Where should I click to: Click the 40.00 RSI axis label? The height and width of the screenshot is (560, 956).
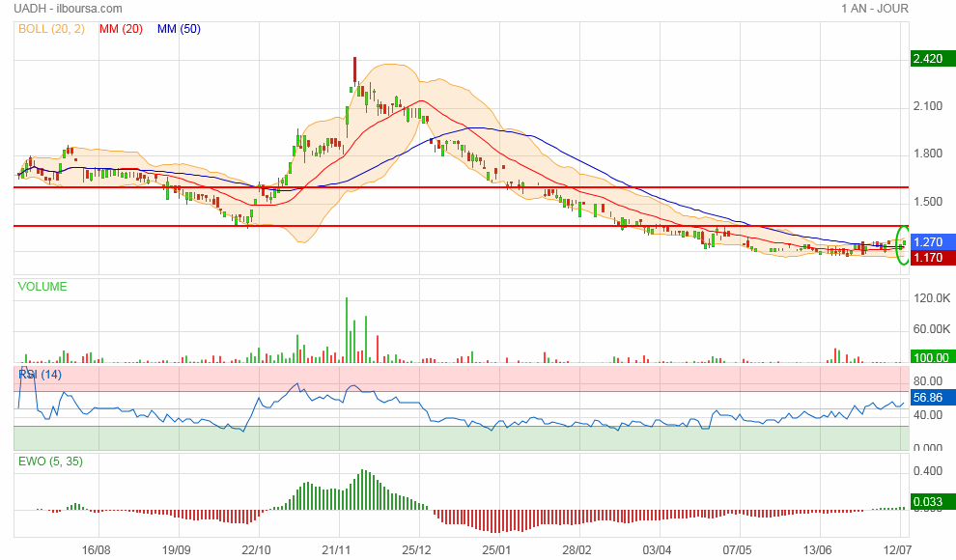pyautogui.click(x=927, y=415)
